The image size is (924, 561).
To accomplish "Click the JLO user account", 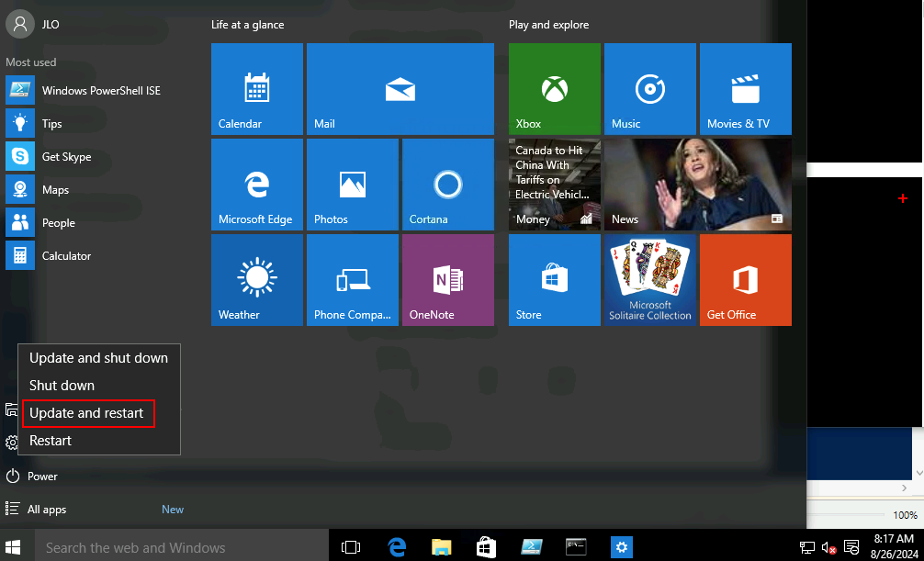I will click(x=32, y=24).
